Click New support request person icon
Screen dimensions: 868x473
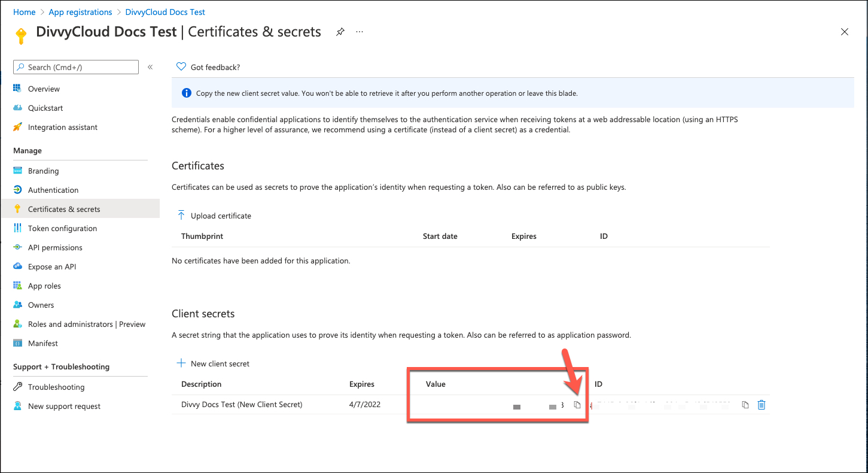tap(17, 406)
